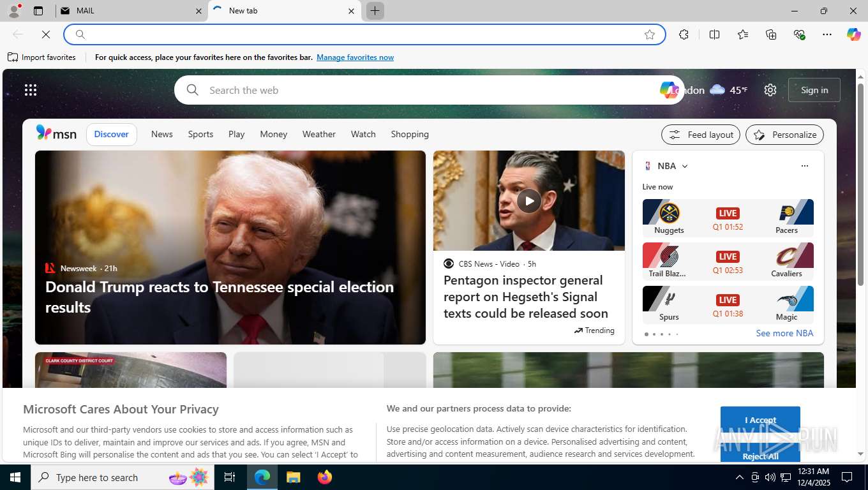Open Task View on taskbar
Image resolution: width=868 pixels, height=490 pixels.
click(230, 477)
